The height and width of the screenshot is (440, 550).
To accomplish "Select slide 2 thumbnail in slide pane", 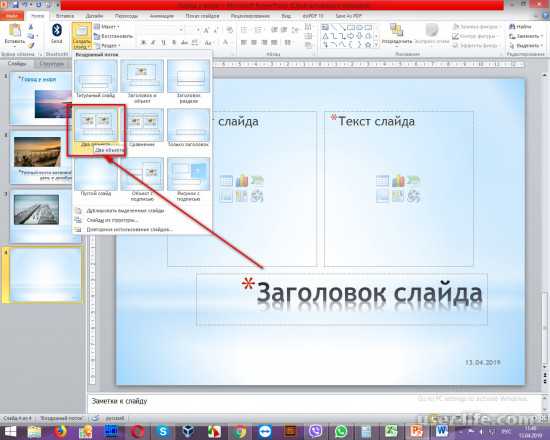I will [x=40, y=157].
